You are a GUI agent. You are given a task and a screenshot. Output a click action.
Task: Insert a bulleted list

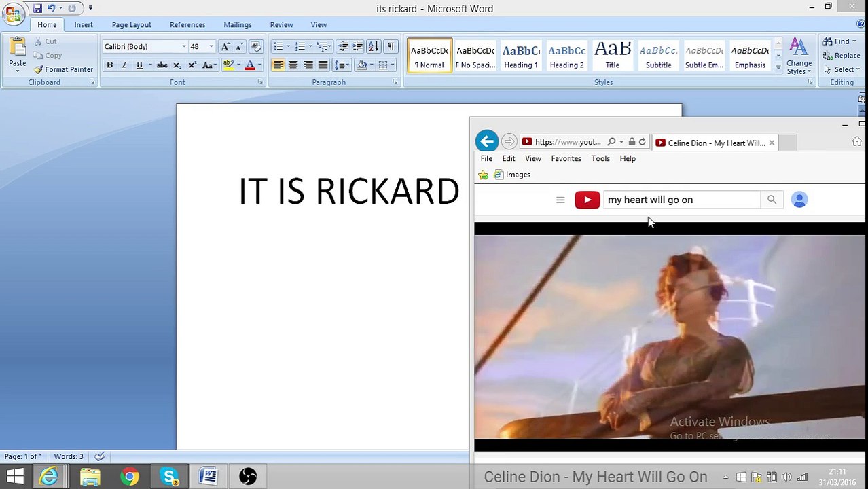(x=278, y=46)
